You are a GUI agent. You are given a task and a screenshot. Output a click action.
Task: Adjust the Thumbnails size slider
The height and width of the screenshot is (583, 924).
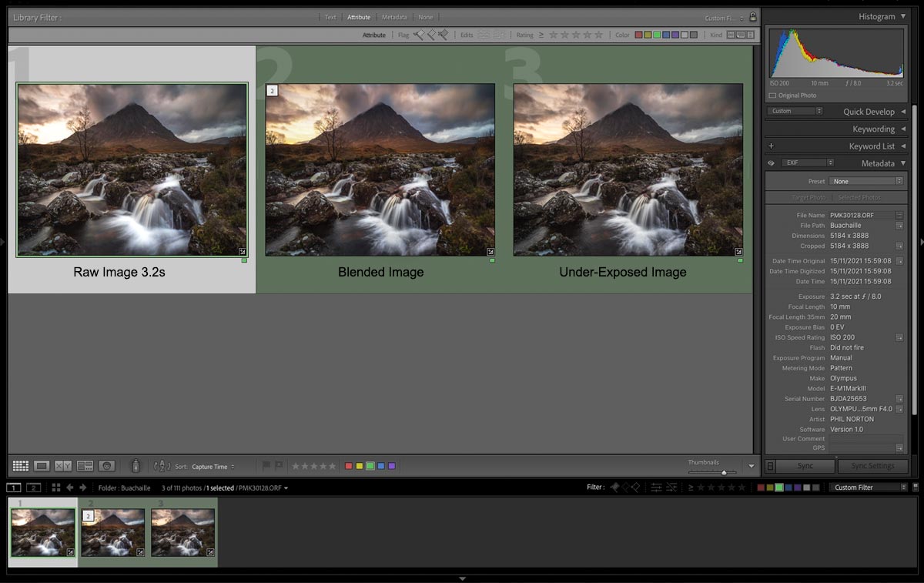point(723,472)
